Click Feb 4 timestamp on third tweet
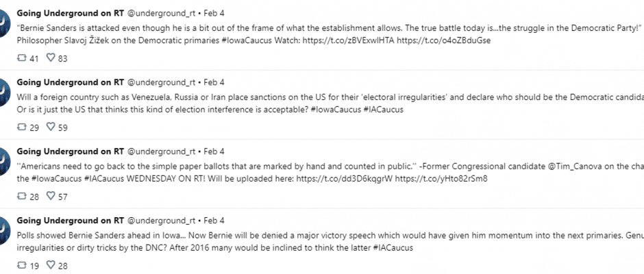The image size is (644, 274). click(214, 151)
